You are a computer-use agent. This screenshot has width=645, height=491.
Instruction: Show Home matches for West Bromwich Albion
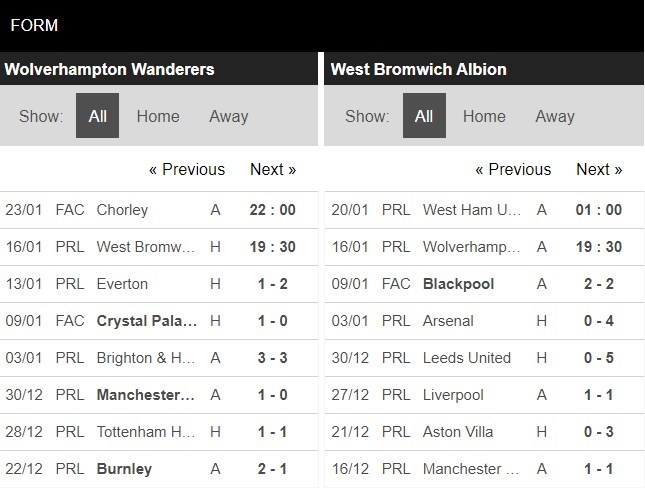tap(484, 116)
